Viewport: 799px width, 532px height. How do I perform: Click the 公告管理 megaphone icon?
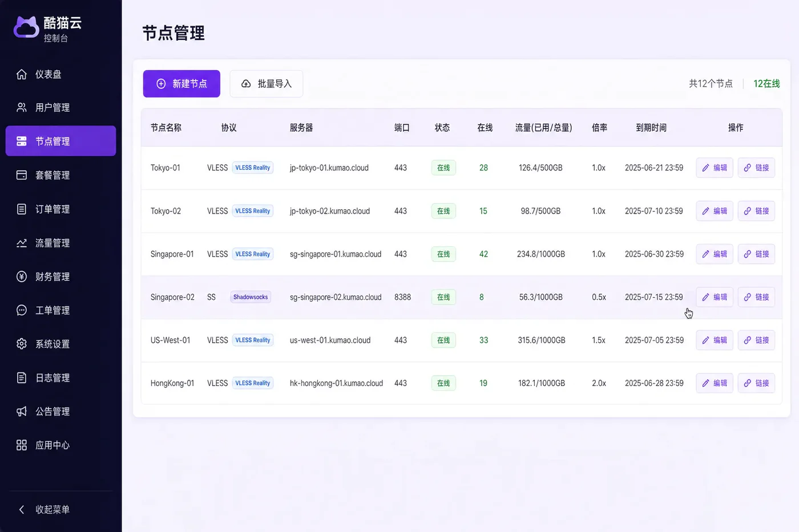[x=22, y=411]
